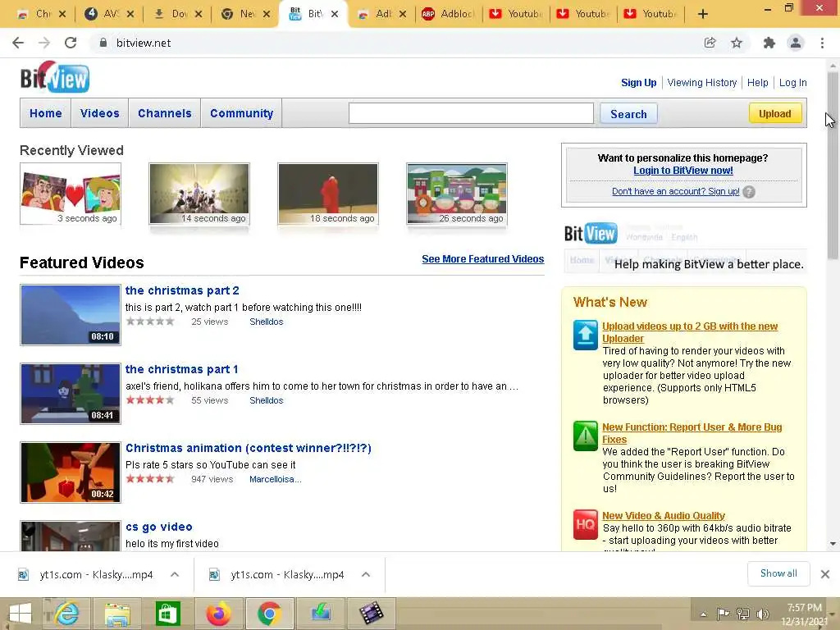Expand options for the second yt1s.com download
The image size is (840, 630).
[366, 574]
